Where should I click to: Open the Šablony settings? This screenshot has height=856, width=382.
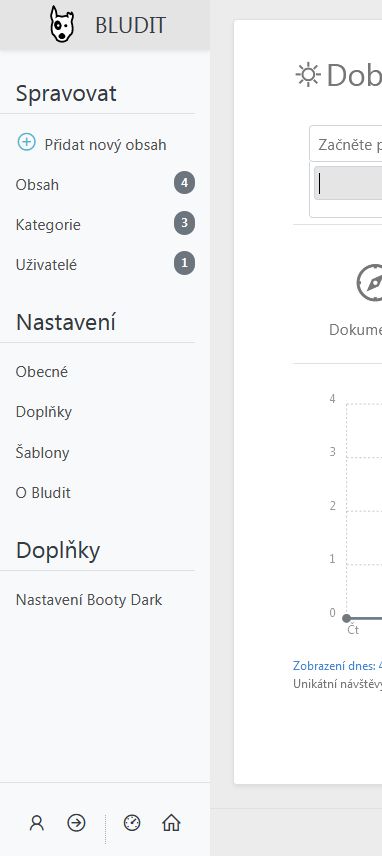(x=43, y=453)
